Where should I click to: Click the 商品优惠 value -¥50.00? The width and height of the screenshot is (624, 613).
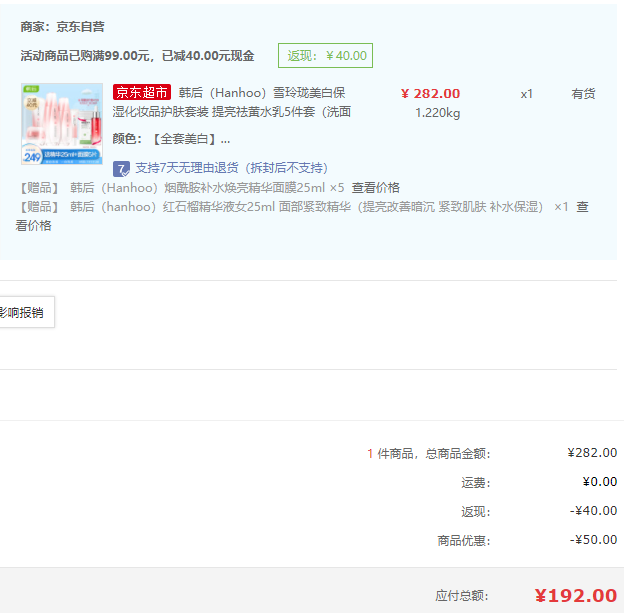(593, 540)
